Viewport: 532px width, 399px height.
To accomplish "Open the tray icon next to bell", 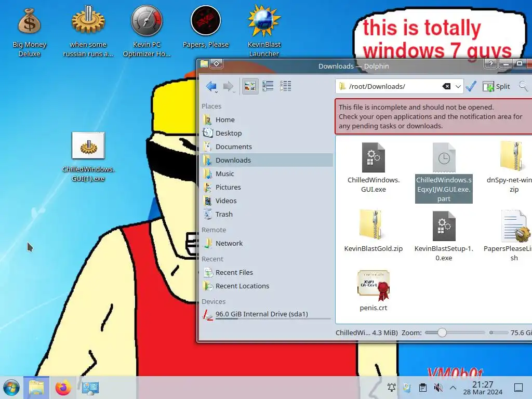I will 407,388.
